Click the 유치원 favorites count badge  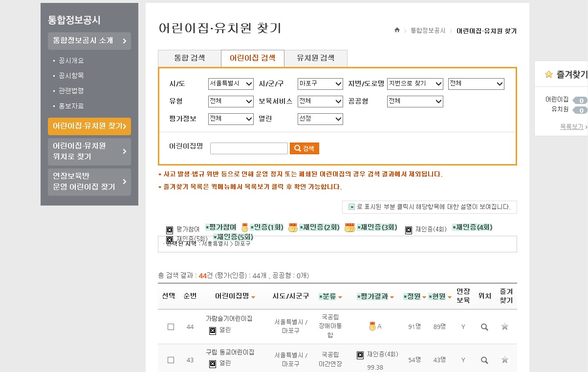[x=580, y=110]
